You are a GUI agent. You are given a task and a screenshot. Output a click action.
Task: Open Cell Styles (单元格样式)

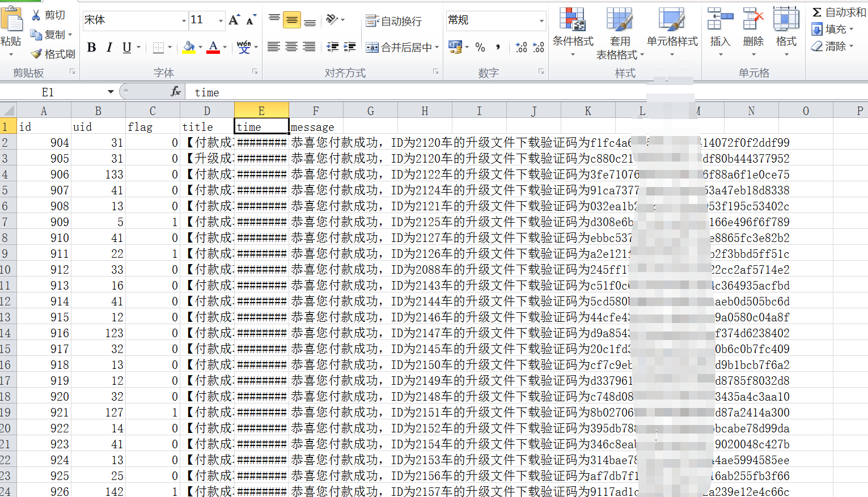coord(672,32)
